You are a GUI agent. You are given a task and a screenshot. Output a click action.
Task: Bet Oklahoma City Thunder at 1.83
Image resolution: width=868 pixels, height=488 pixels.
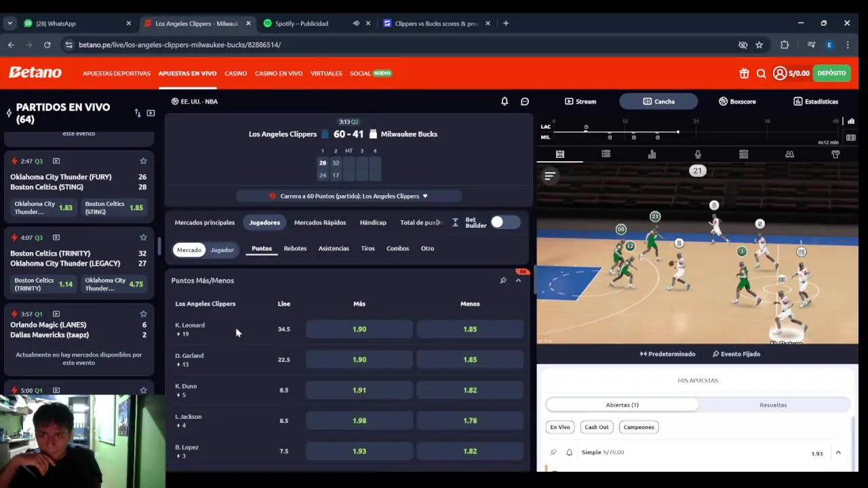pyautogui.click(x=43, y=207)
